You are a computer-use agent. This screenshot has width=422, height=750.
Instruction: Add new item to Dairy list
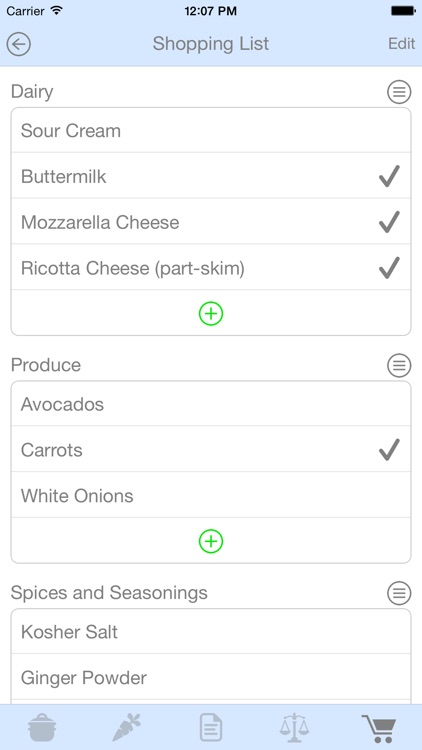click(x=211, y=313)
